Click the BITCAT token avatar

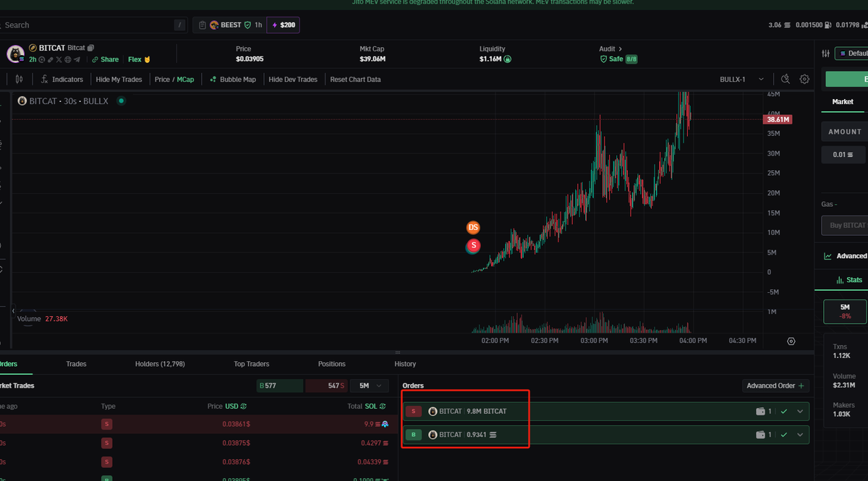tap(16, 54)
